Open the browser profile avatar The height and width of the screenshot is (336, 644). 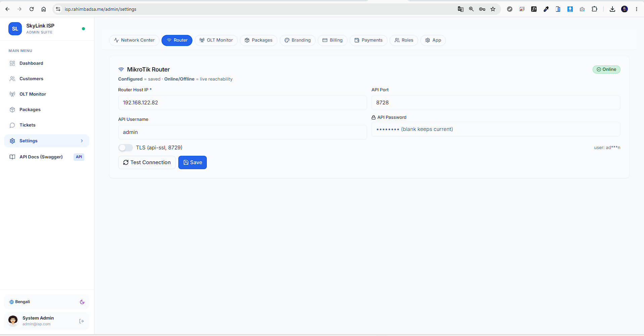point(625,9)
